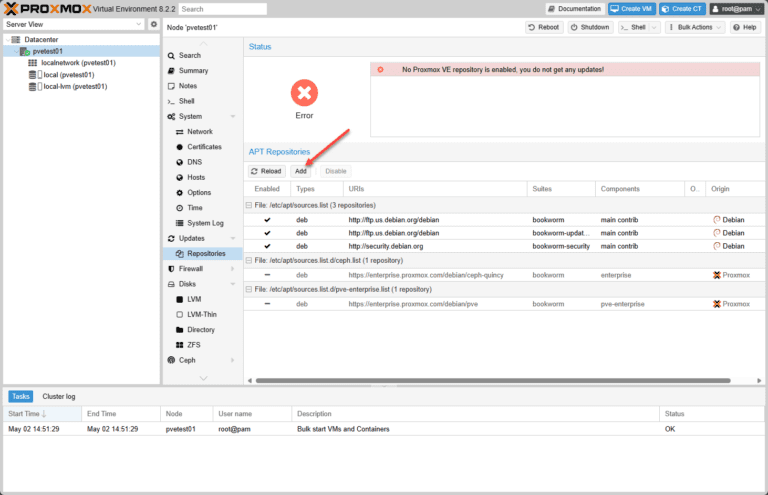Open the Bulk Actions dropdown
This screenshot has width=768, height=495.
pyautogui.click(x=695, y=27)
